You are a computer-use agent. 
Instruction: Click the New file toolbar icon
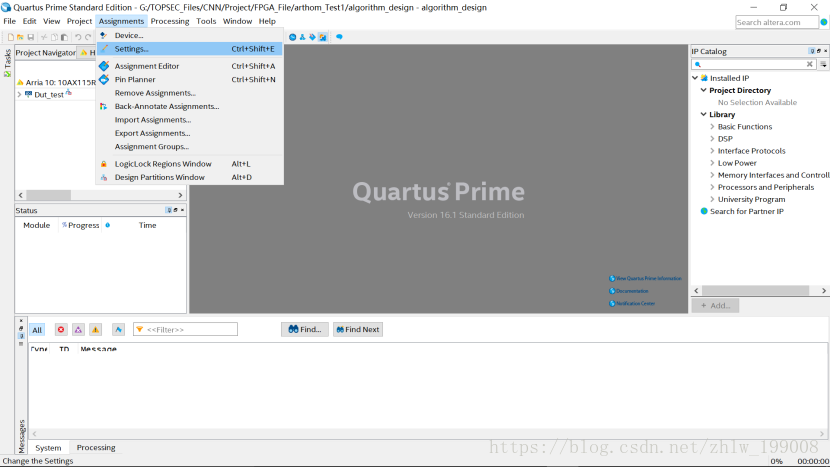pos(11,37)
